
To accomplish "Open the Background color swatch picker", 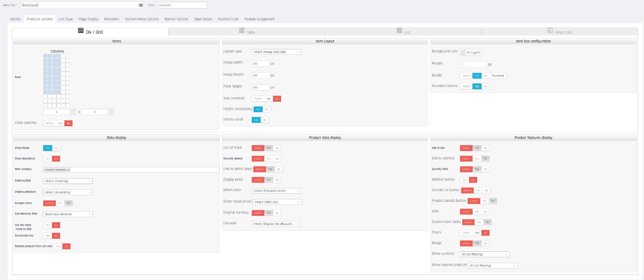I will click(463, 52).
